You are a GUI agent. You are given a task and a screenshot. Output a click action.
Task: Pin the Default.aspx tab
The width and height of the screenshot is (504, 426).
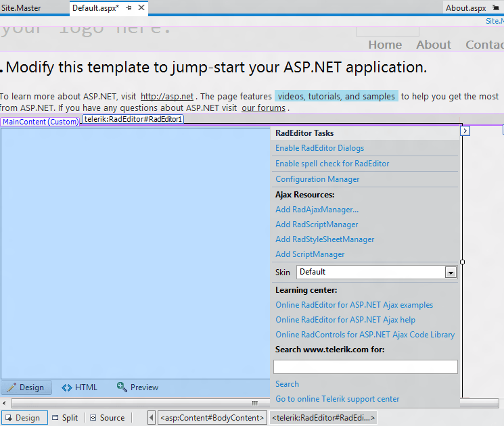click(129, 7)
